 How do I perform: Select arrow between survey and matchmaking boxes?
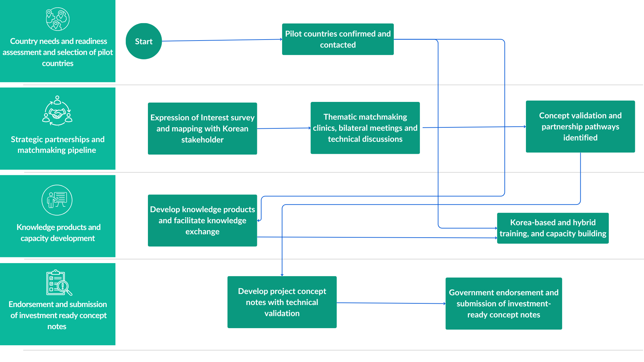click(x=284, y=128)
